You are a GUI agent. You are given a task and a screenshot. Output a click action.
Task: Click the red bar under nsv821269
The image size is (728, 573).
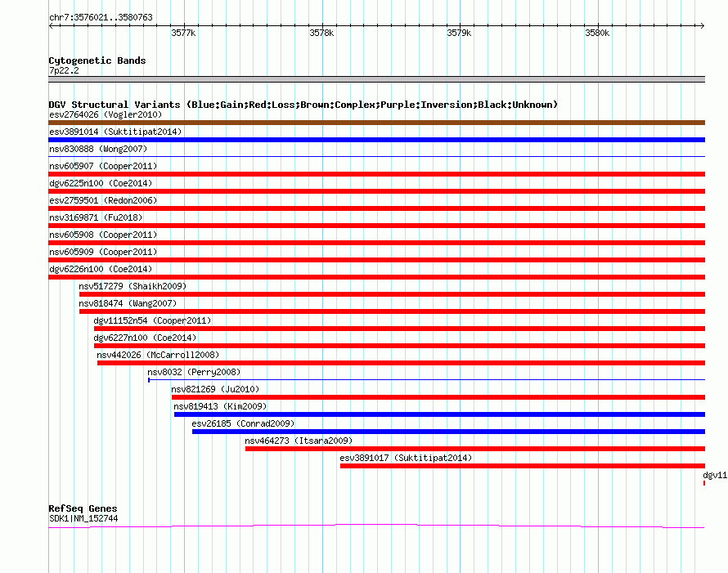438,397
